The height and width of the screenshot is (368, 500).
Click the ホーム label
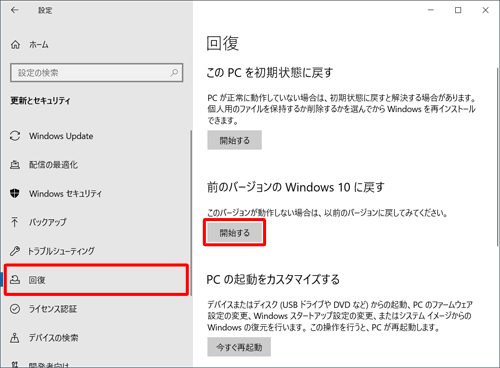click(x=39, y=45)
